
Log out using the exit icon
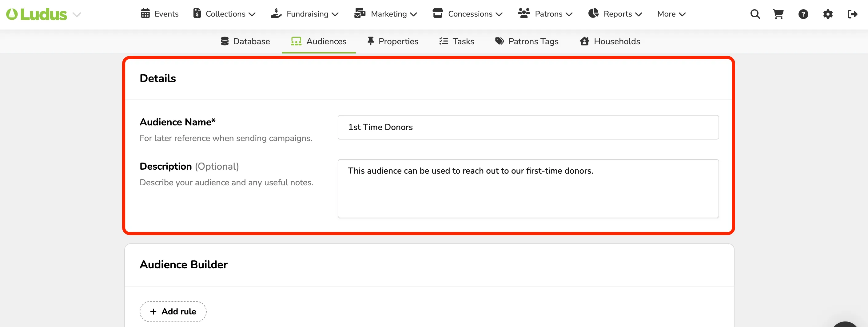tap(853, 14)
